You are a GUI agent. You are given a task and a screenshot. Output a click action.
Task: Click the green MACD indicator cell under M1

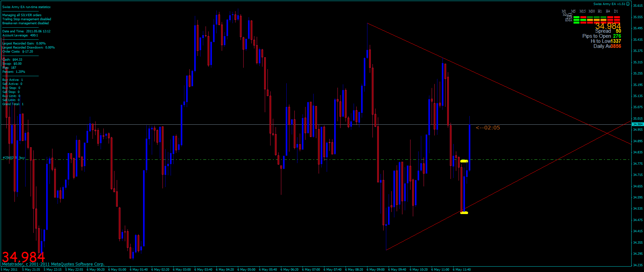click(x=576, y=17)
